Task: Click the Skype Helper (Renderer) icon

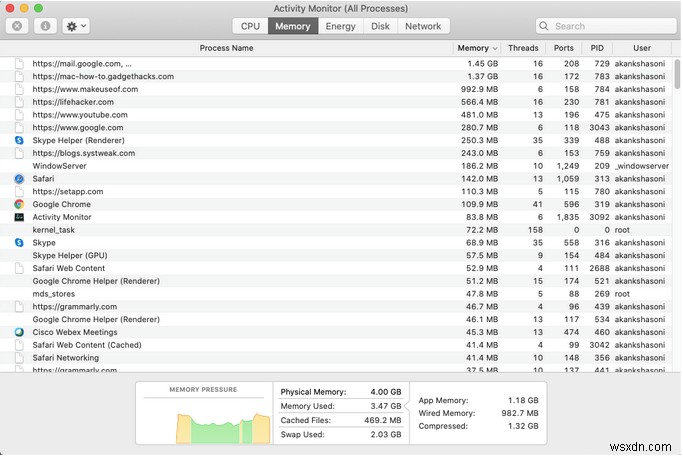Action: (19, 140)
